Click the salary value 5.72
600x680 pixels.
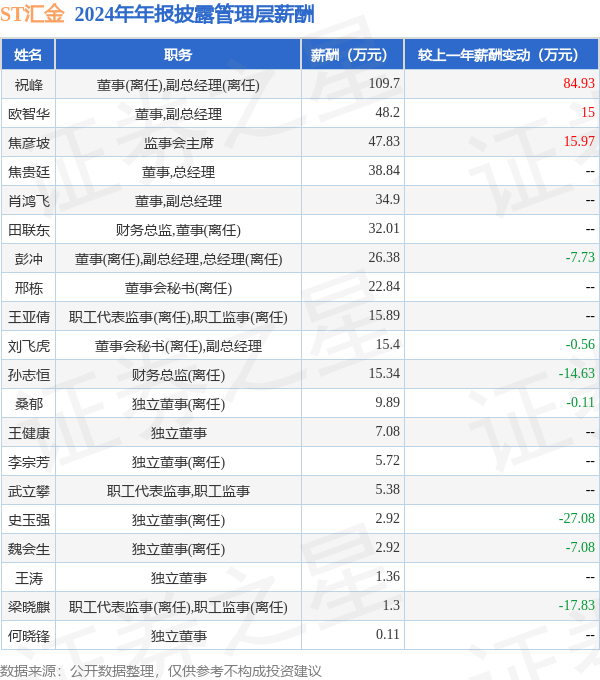388,461
